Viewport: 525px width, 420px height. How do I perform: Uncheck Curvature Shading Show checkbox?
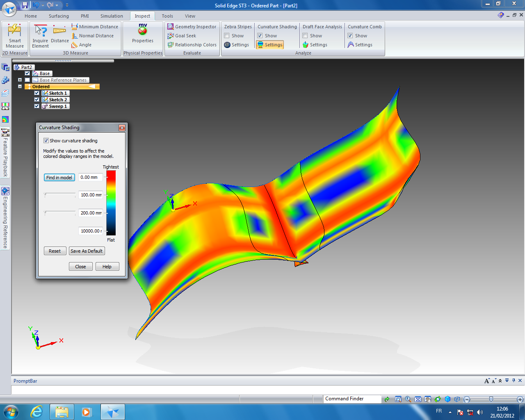[x=260, y=36]
